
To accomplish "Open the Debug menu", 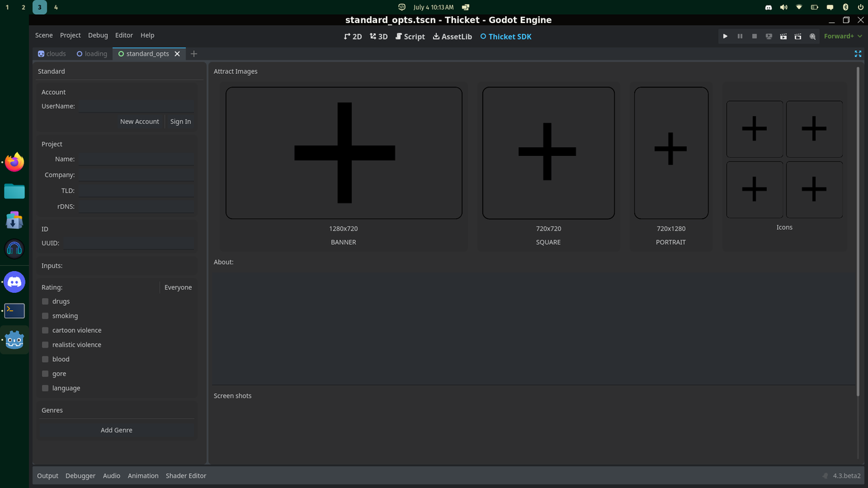I will click(x=98, y=35).
